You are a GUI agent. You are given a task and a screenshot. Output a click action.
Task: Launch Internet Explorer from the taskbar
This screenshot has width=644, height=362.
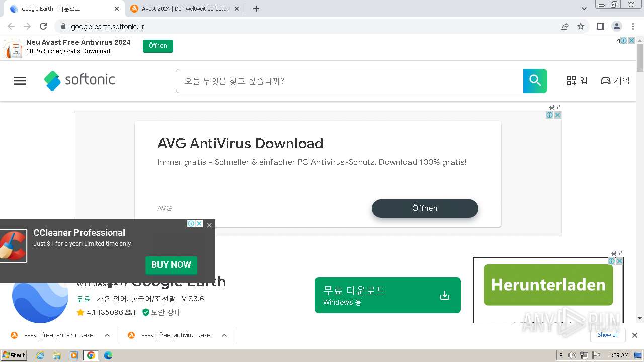40,355
